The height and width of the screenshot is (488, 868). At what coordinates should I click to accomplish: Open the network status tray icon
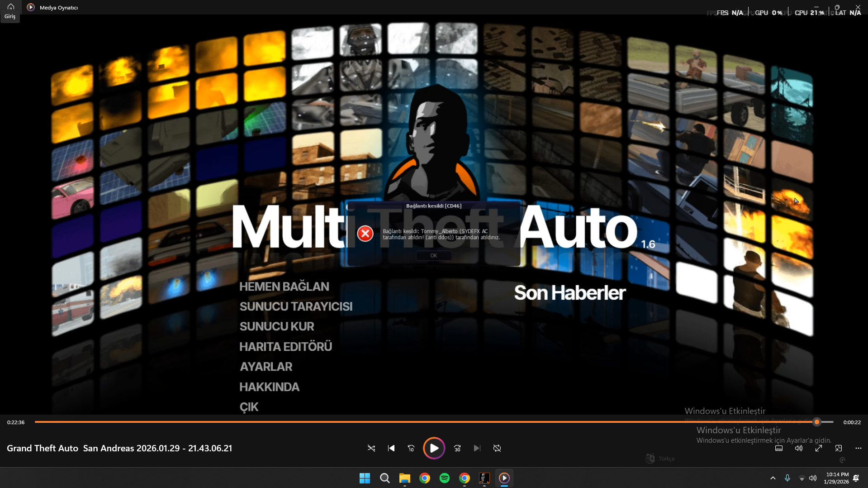(x=802, y=478)
